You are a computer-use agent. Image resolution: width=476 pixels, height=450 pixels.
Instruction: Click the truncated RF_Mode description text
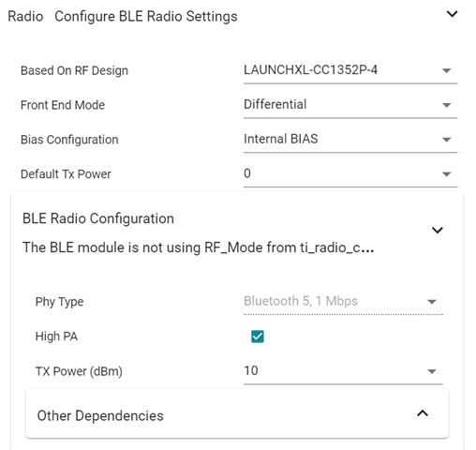(199, 247)
